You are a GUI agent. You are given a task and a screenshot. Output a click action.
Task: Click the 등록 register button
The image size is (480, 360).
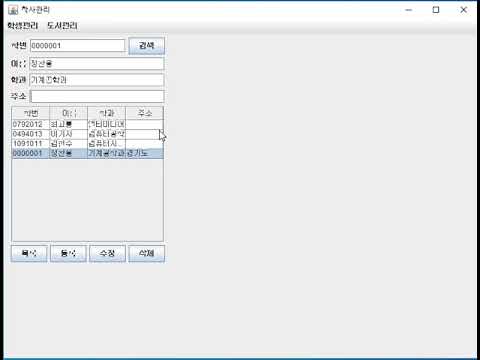coord(68,254)
